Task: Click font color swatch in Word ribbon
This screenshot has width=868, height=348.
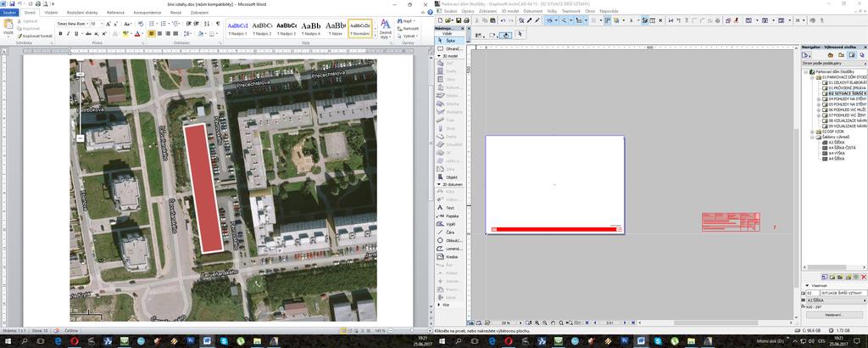Action: 137,34
